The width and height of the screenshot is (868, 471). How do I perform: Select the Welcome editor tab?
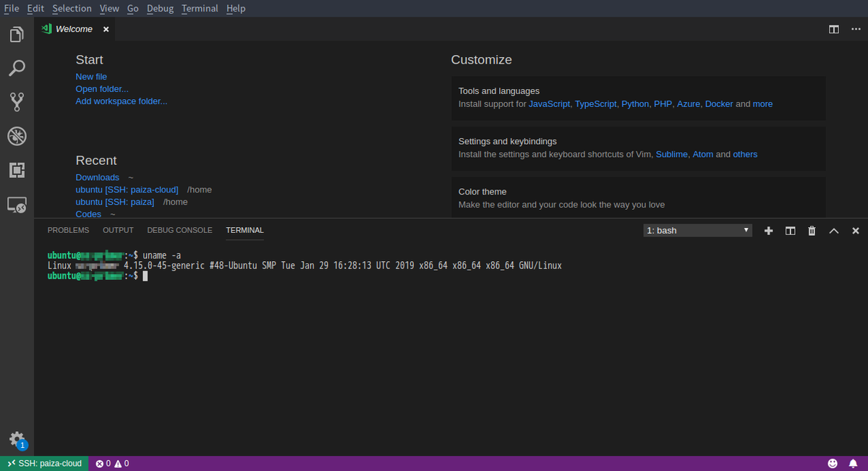coord(75,30)
